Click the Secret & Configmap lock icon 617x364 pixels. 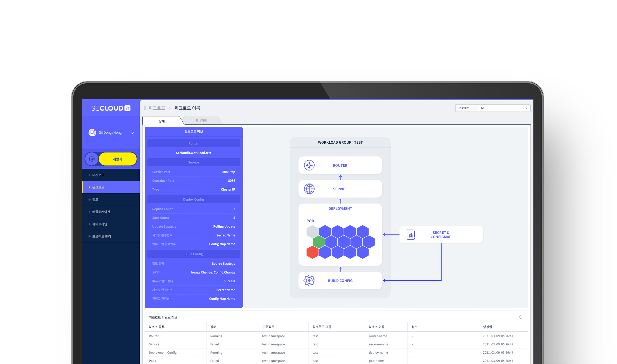(x=410, y=235)
